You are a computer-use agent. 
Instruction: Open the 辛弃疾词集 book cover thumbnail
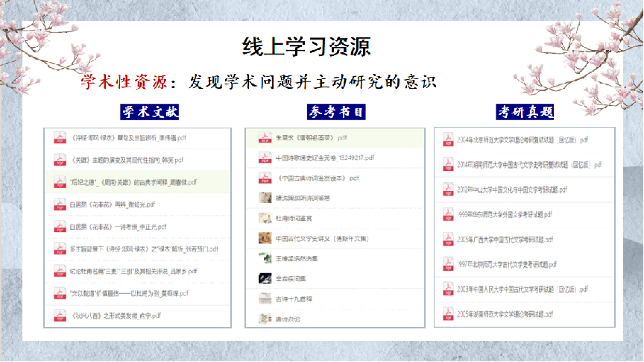(x=264, y=278)
